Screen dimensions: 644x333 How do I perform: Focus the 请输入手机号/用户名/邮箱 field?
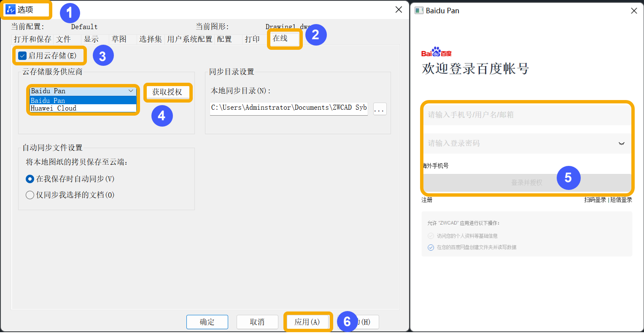tap(527, 115)
